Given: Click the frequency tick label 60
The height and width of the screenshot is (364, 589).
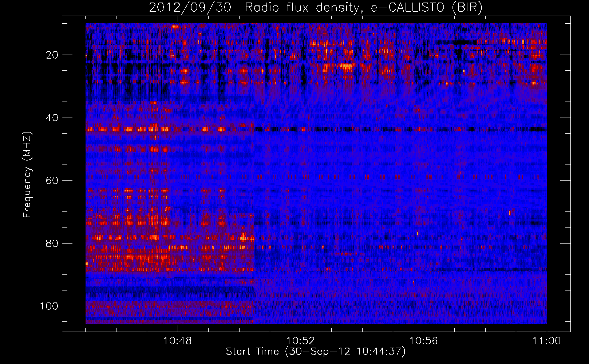Looking at the screenshot, I should coord(52,181).
